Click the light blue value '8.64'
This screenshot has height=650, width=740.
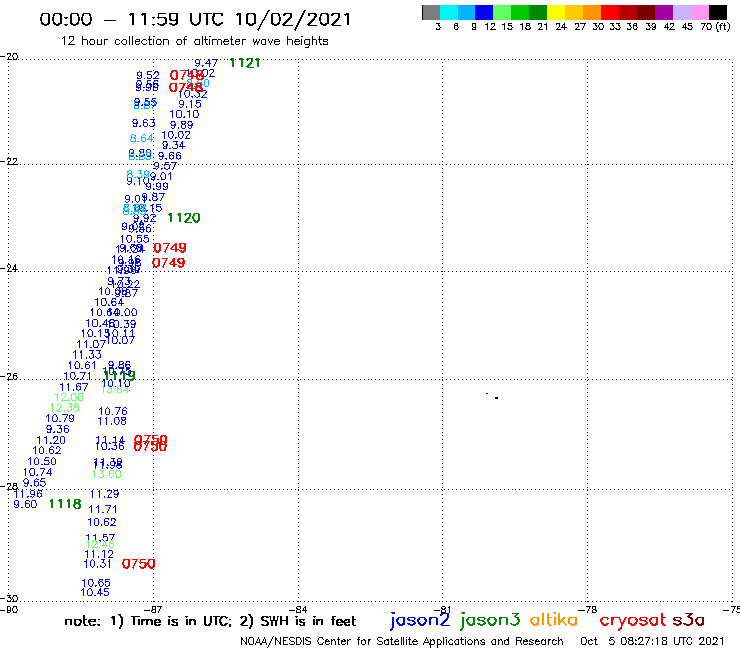click(142, 138)
